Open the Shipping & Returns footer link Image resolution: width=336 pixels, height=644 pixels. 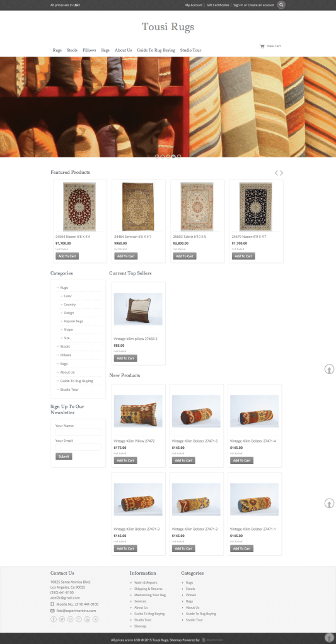click(148, 589)
